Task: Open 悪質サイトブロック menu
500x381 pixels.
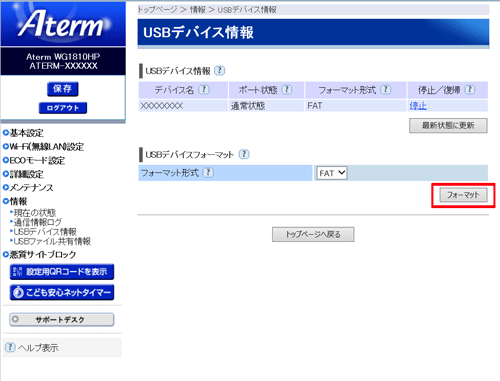Action: coord(43,255)
